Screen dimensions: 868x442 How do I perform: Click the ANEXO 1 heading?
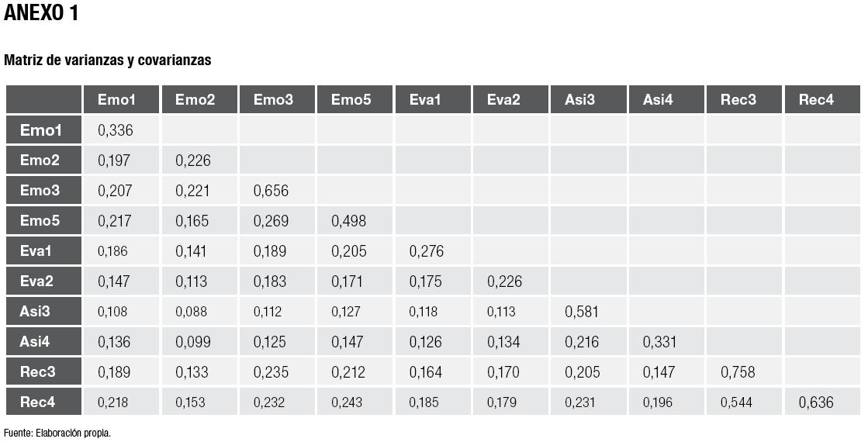[x=41, y=13]
